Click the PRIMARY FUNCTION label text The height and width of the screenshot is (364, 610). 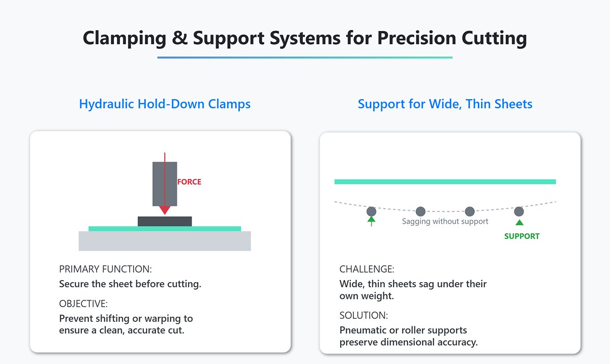pos(105,269)
